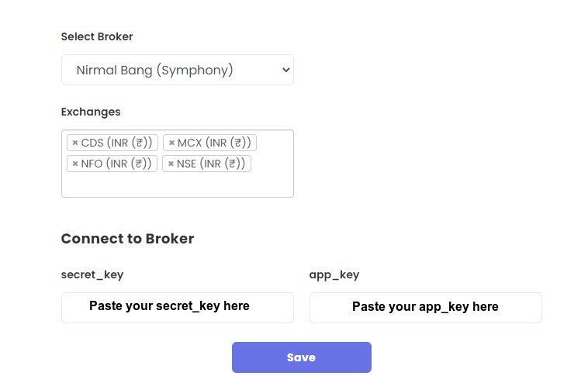The height and width of the screenshot is (376, 588).
Task: Click the Save button
Action: (x=302, y=357)
